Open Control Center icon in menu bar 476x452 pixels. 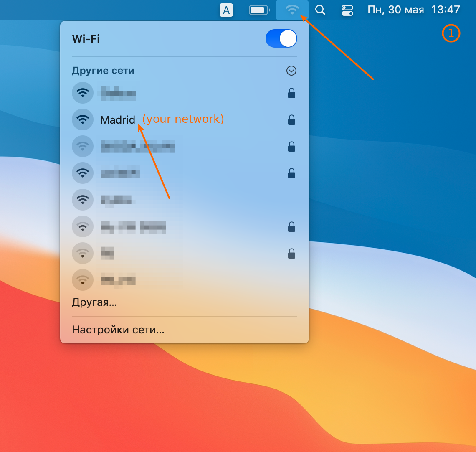[x=347, y=10]
